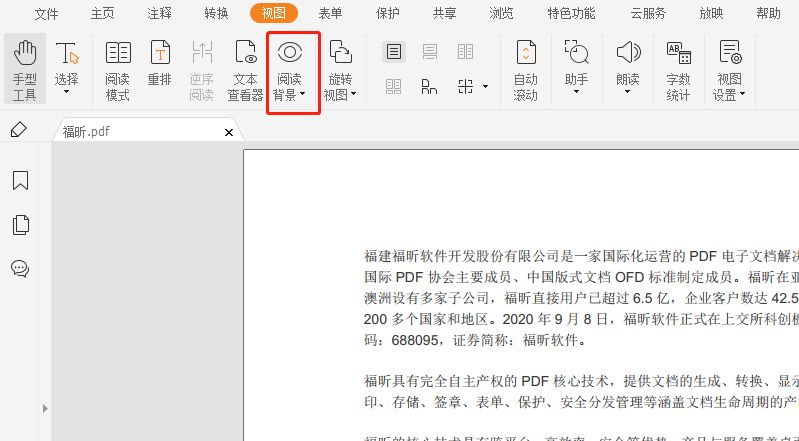Open Word Count (字数统计)

coord(679,71)
